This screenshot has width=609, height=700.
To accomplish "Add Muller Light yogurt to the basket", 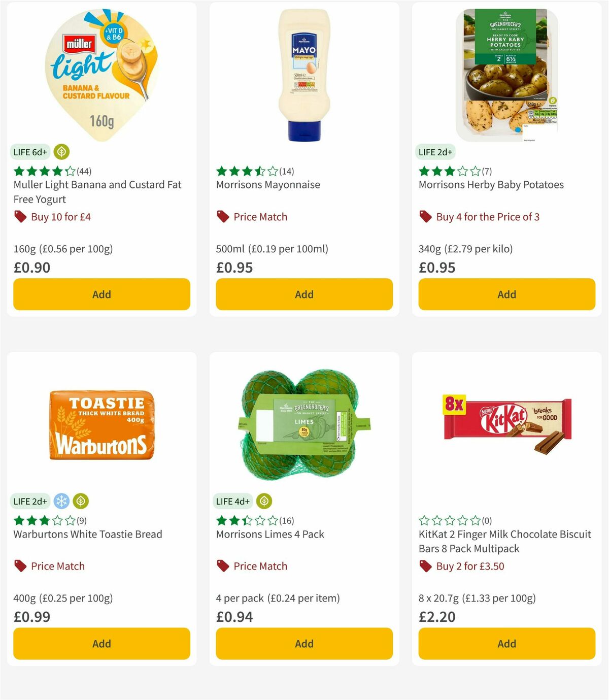I will pyautogui.click(x=101, y=294).
